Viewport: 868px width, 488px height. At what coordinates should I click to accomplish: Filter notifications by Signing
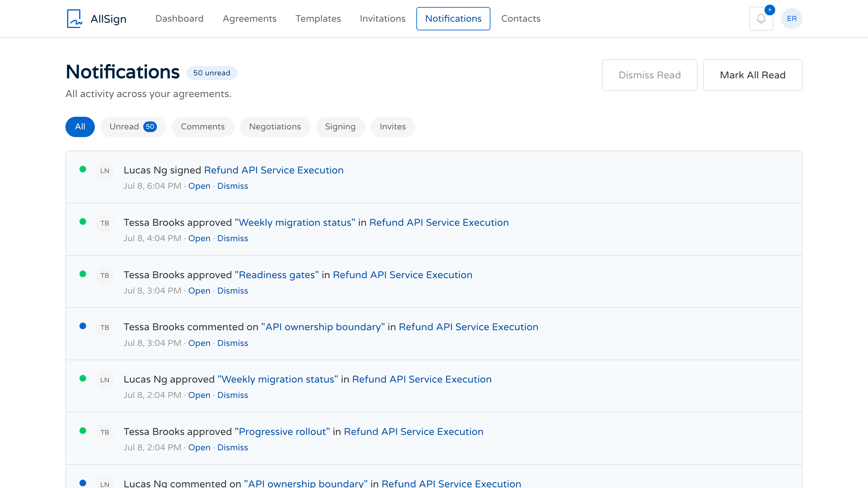tap(340, 127)
